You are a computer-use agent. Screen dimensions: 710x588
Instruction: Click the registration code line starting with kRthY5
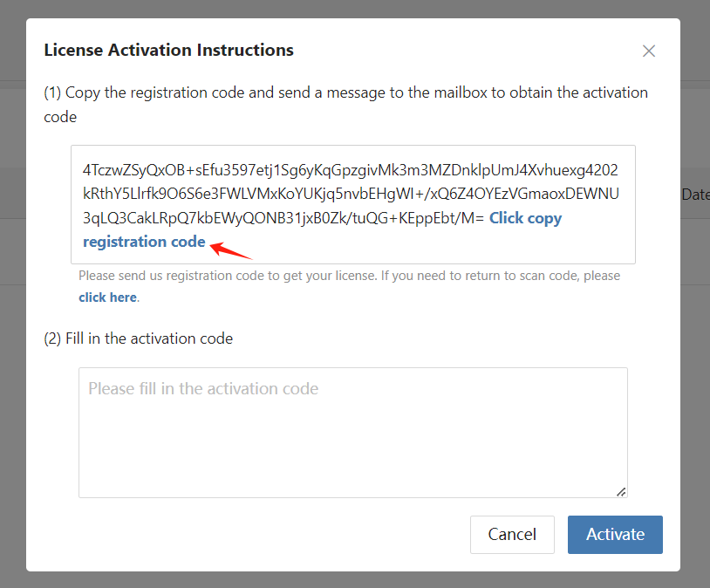pyautogui.click(x=350, y=193)
